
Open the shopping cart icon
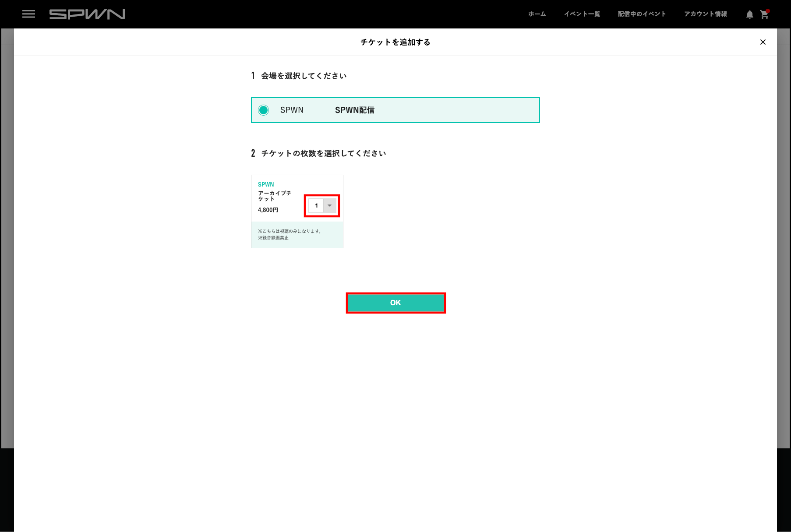[x=764, y=14]
